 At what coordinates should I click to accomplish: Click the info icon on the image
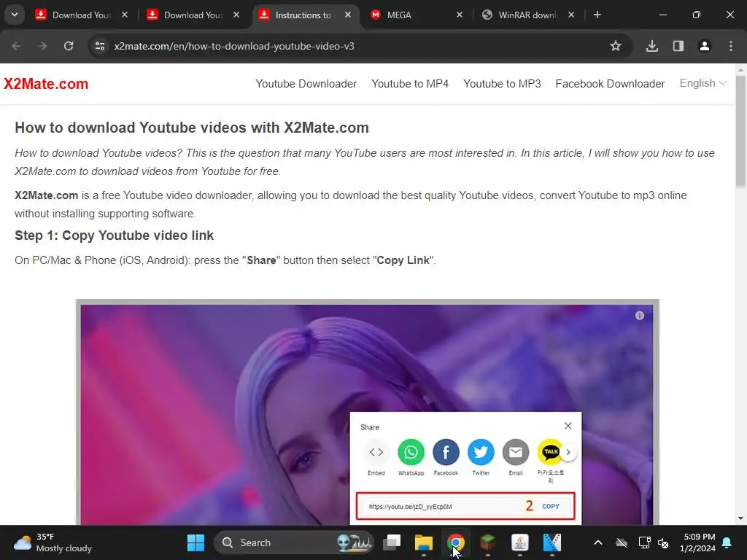[639, 315]
